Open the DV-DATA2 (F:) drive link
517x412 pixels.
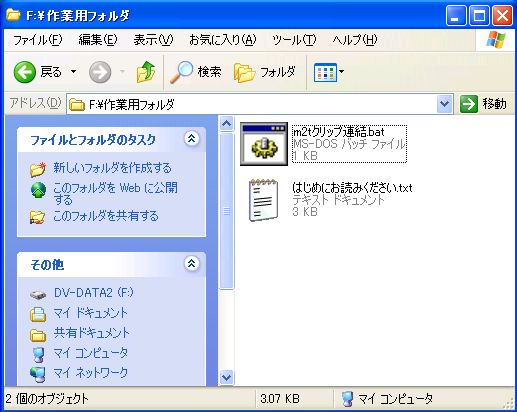pyautogui.click(x=93, y=293)
